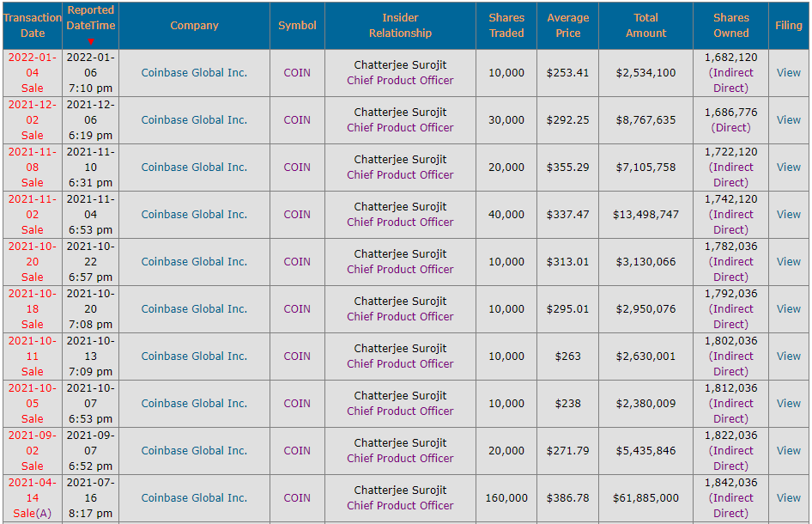
Task: Open View filing for the 2021-10-11 sale
Action: tap(789, 356)
